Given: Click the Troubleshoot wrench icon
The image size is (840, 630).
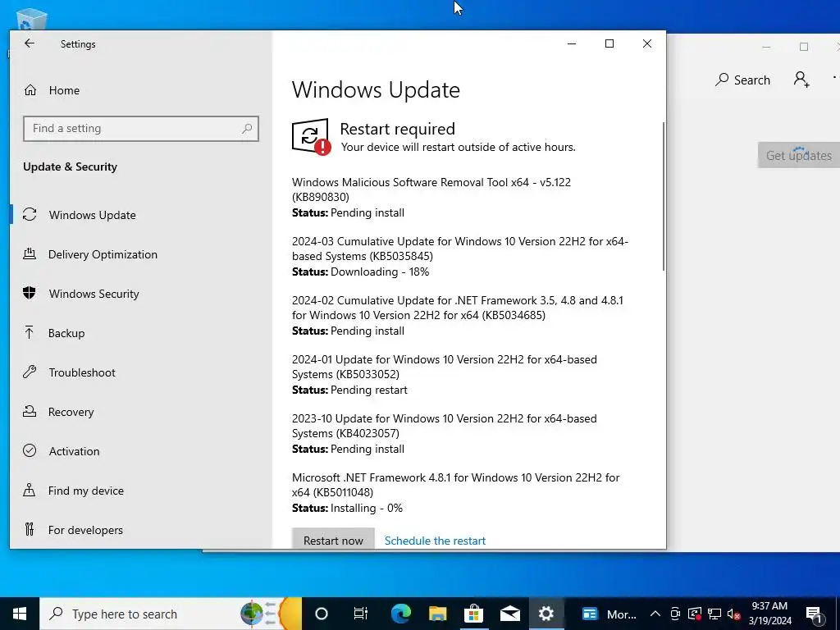Looking at the screenshot, I should coord(30,372).
